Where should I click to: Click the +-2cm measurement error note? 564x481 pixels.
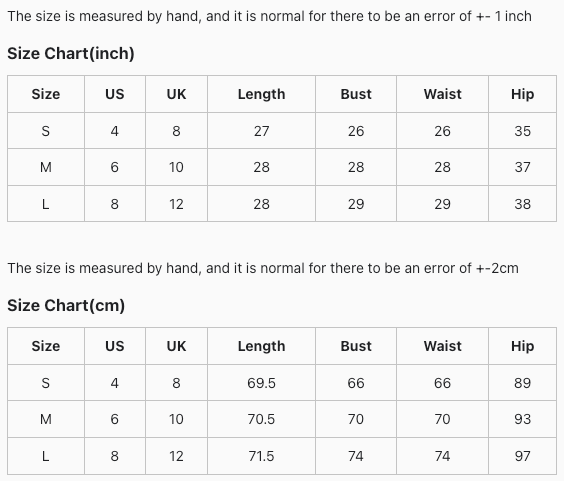(263, 268)
